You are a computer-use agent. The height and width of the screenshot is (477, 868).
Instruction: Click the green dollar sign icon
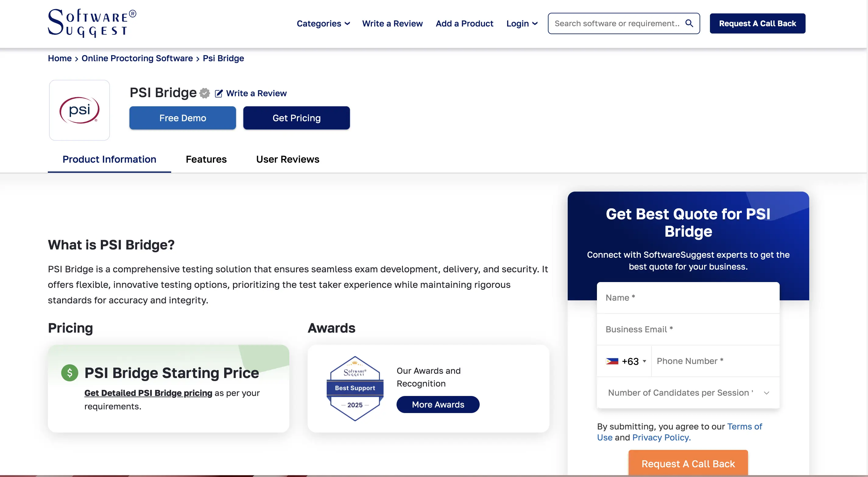coord(69,373)
